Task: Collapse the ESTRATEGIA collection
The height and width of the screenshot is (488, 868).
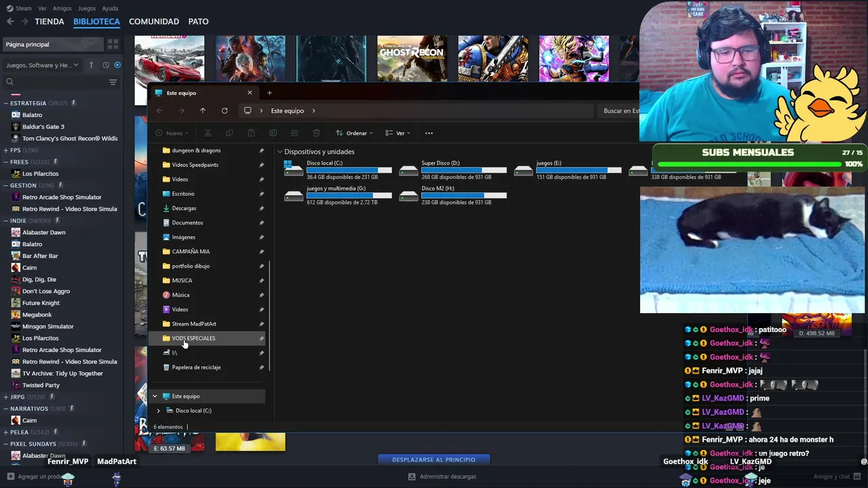Action: click(x=5, y=104)
